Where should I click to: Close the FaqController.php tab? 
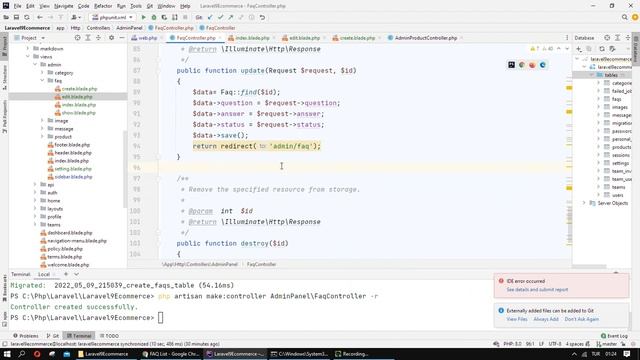click(x=220, y=38)
